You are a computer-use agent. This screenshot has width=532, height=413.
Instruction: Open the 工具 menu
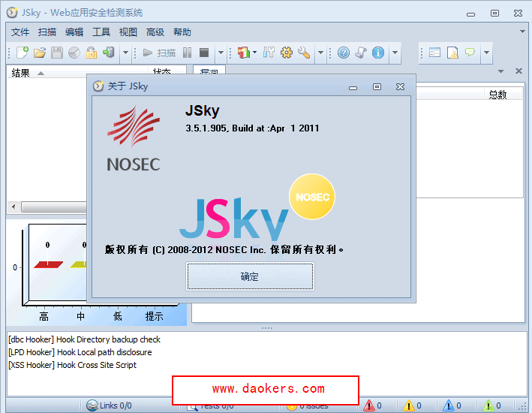point(101,32)
